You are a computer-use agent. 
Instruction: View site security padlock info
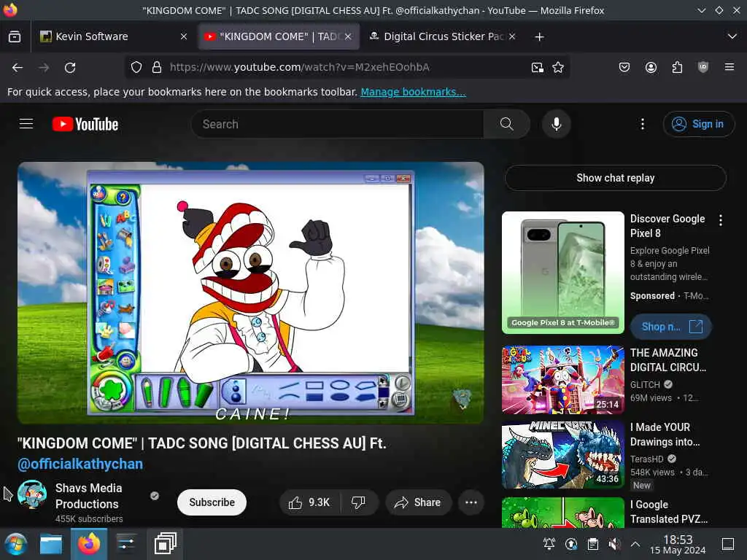pos(156,68)
